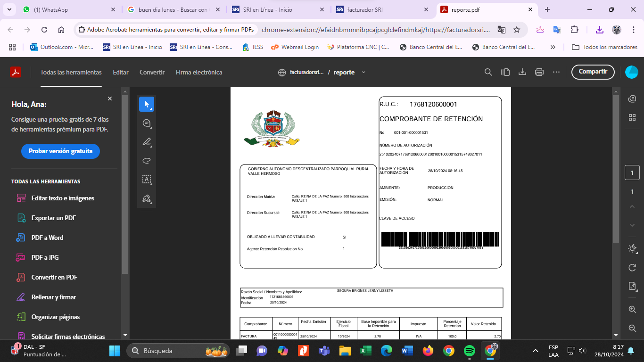Switch to Firma electrónica tab
This screenshot has width=644, height=362.
[199, 72]
